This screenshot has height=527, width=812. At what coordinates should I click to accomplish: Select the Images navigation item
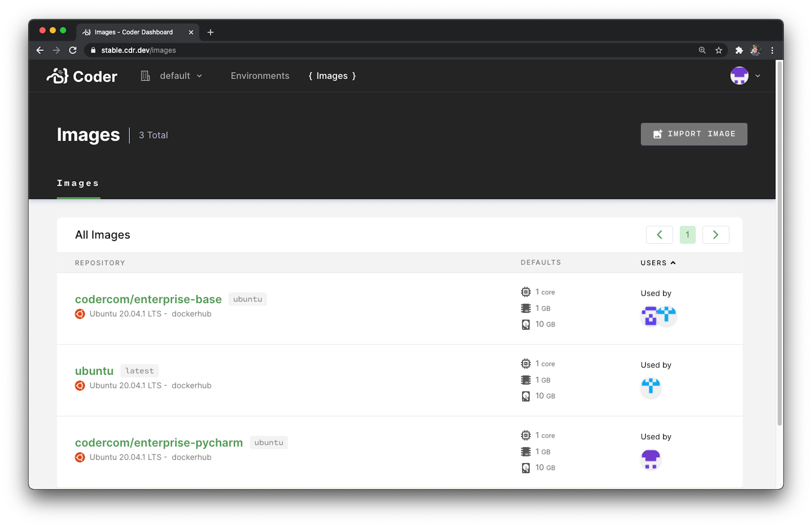pyautogui.click(x=332, y=76)
